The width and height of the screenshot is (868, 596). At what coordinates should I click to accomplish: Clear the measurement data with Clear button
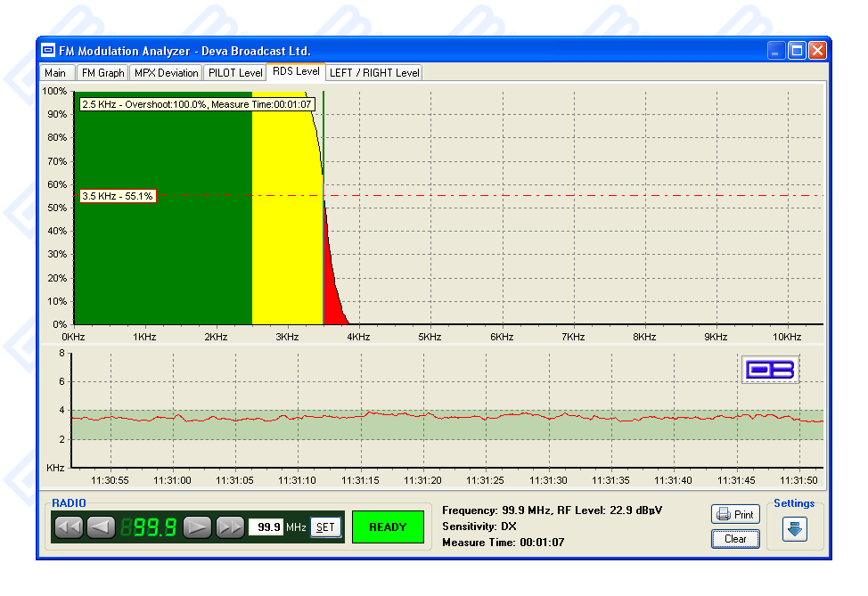pyautogui.click(x=735, y=539)
